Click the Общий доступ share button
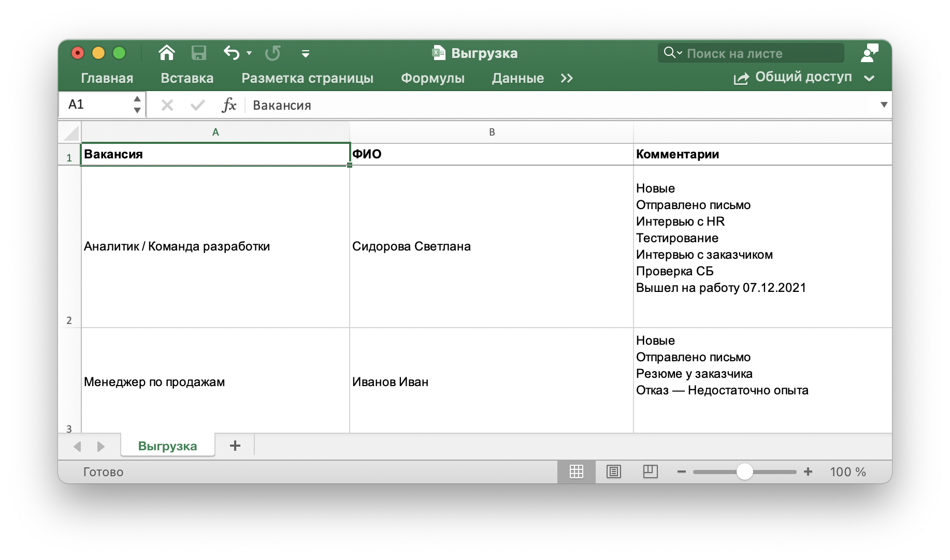 tap(793, 78)
